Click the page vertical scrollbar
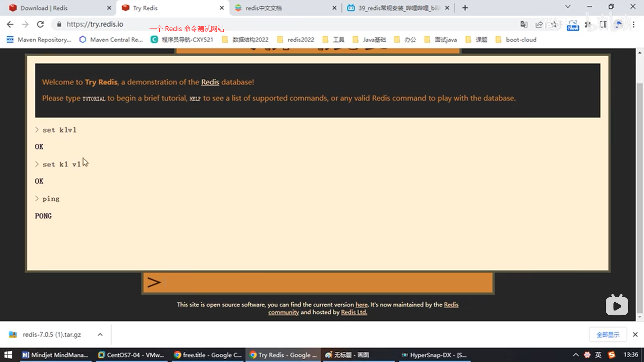 [639, 198]
